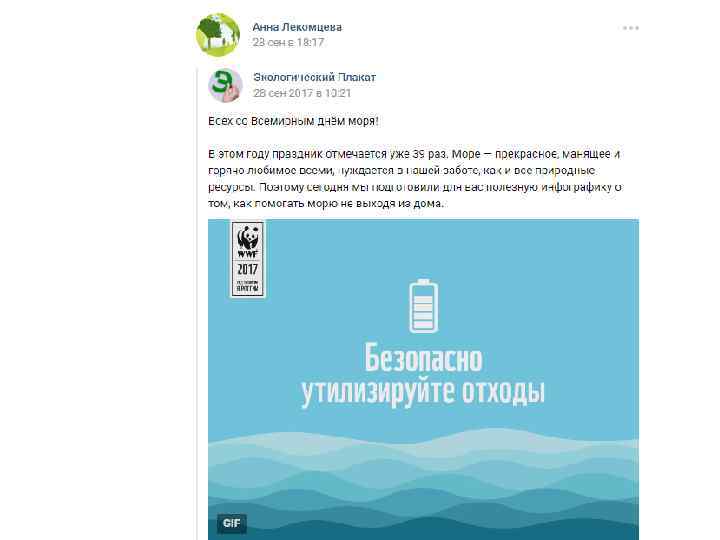Screen dimensions: 720x540
Task: Open the post options three-dots menu
Action: [630, 28]
